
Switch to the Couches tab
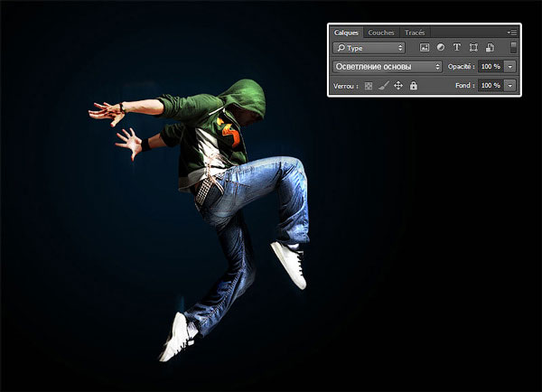[381, 33]
